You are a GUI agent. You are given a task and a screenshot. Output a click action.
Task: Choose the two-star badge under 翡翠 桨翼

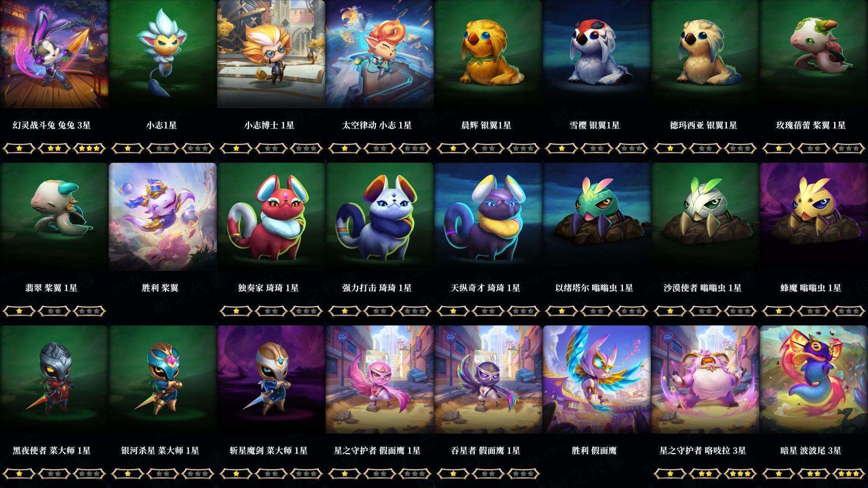(54, 311)
